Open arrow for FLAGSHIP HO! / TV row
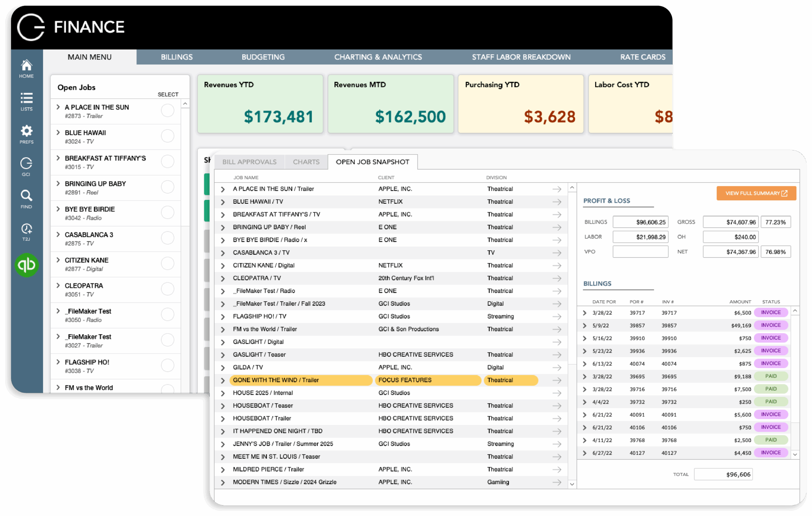812x516 pixels. tap(557, 317)
